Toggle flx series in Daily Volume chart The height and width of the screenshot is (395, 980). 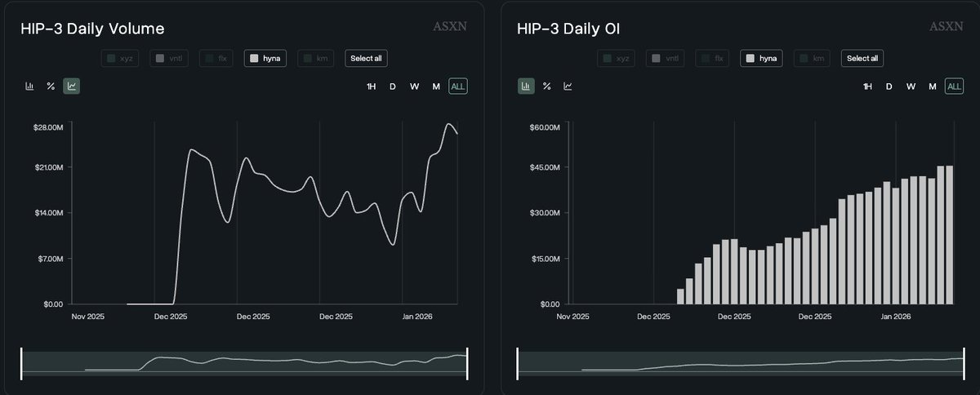(x=216, y=58)
